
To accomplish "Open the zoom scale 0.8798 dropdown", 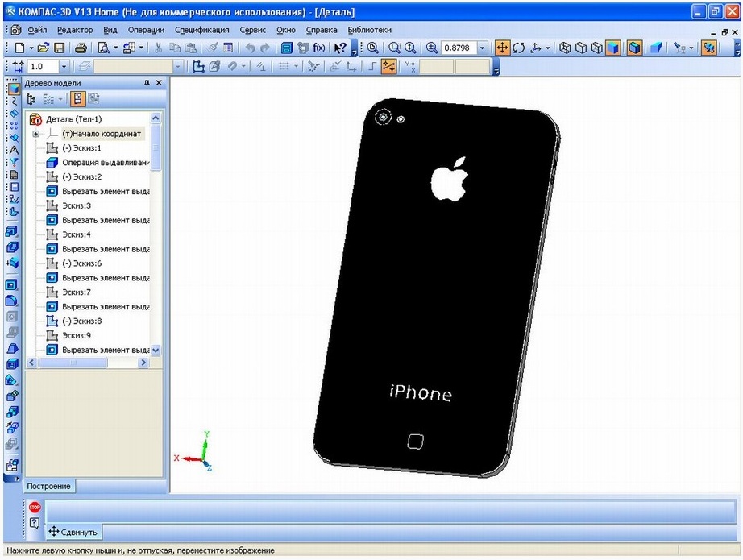I will [x=483, y=48].
